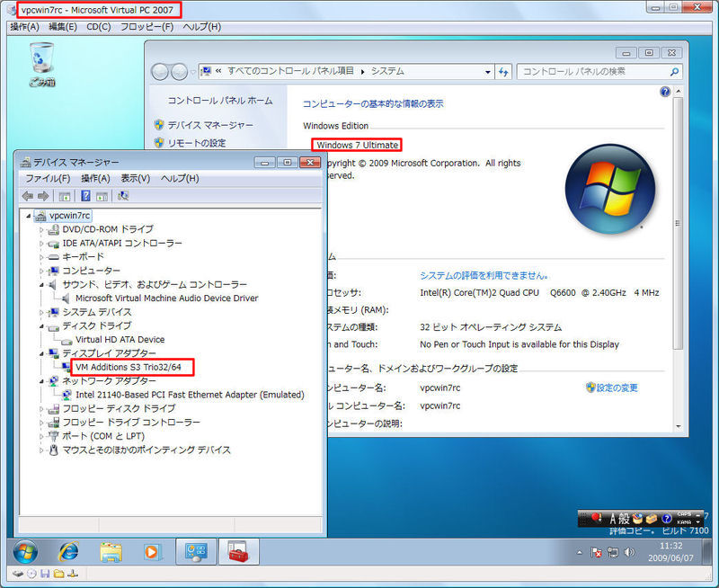The image size is (719, 588).
Task: Open the Windows Start menu
Action: 26,551
